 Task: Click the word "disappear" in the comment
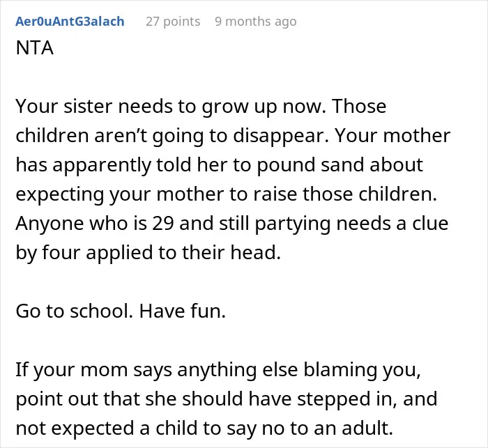(x=281, y=136)
